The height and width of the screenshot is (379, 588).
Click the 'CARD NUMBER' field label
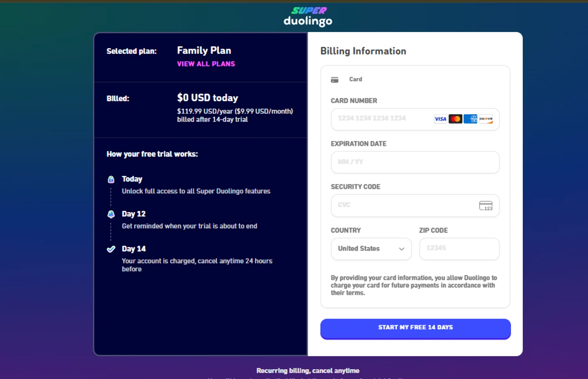[354, 100]
